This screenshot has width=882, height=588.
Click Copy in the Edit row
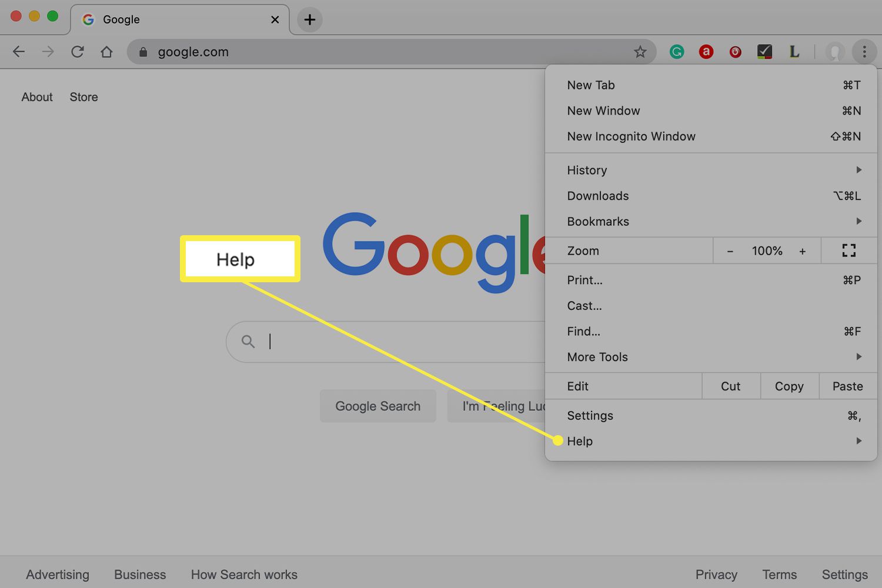click(789, 386)
